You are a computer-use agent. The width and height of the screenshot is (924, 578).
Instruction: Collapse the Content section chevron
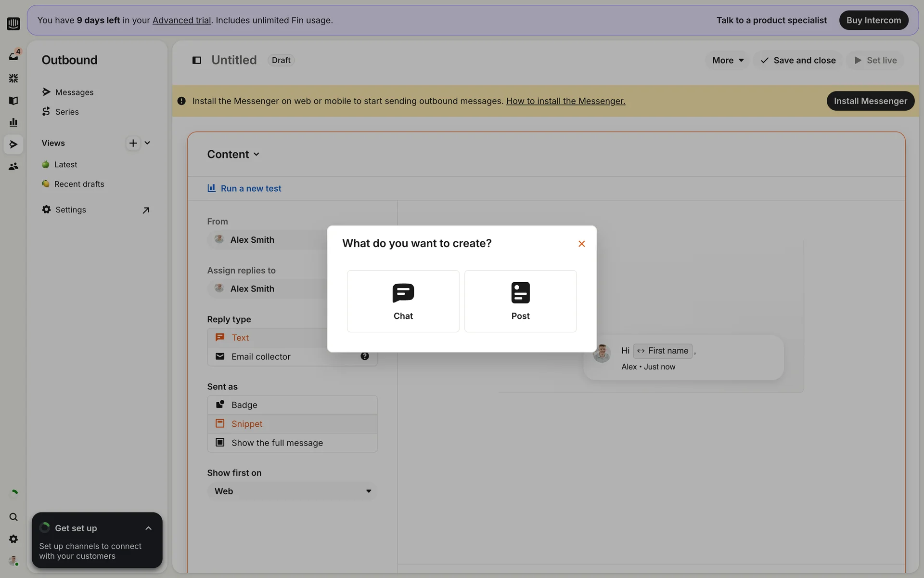pyautogui.click(x=257, y=155)
